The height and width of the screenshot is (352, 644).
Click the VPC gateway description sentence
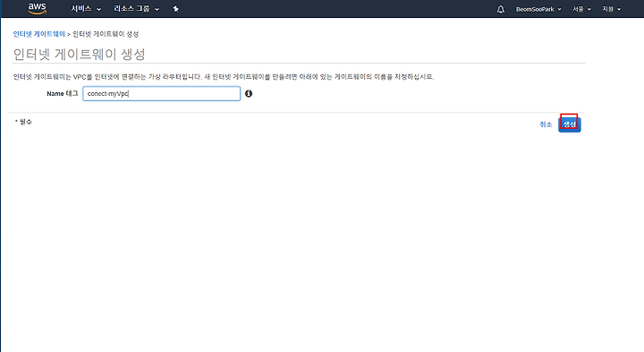224,76
